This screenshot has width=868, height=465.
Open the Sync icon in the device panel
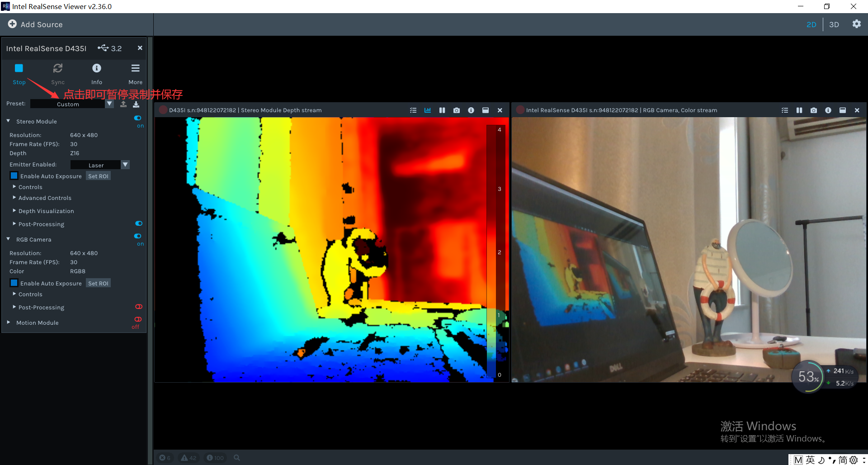[58, 68]
